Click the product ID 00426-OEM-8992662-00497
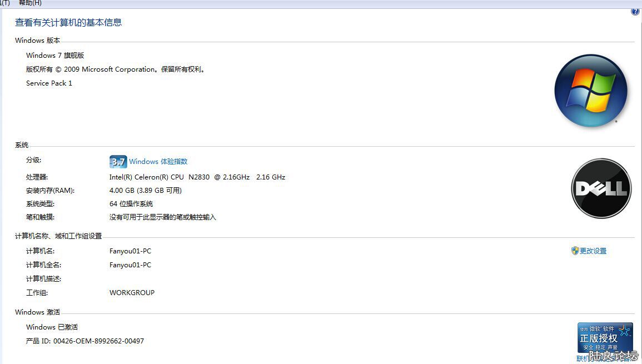The height and width of the screenshot is (364, 642). 98,341
